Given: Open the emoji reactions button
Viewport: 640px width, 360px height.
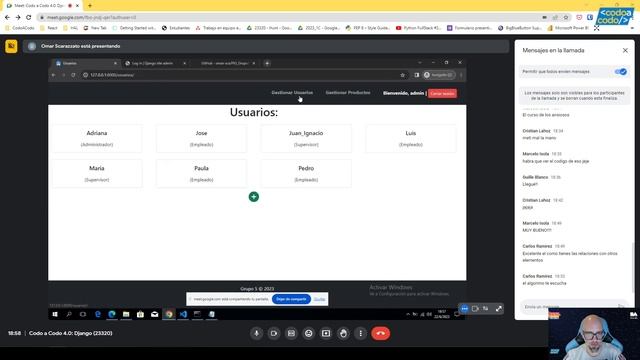Looking at the screenshot, I should [x=309, y=333].
